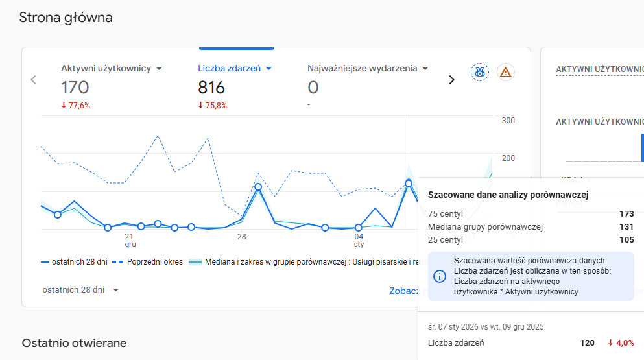The width and height of the screenshot is (644, 360).
Task: Click the 4,0% decrease value in tooltip
Action: point(621,342)
